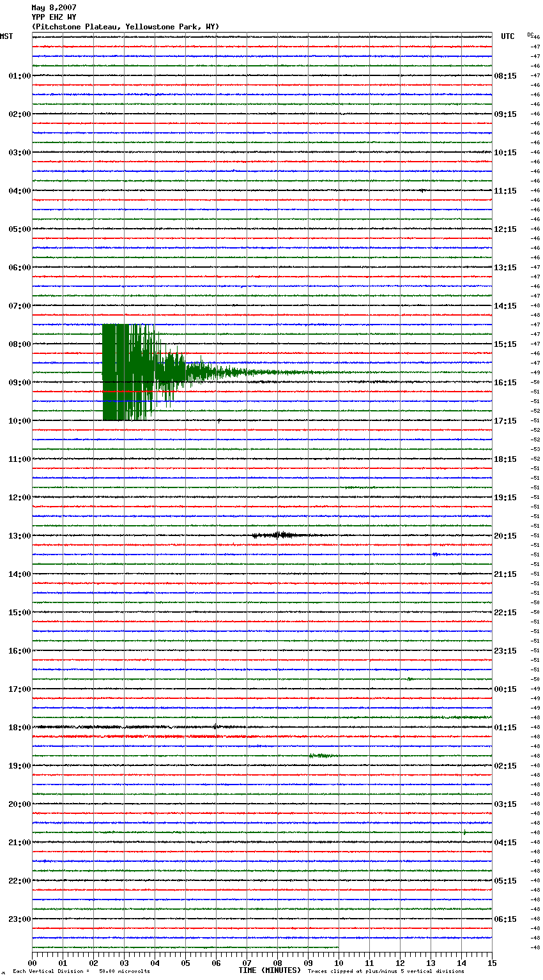Click minute tick label "03" on the bottom axis
This screenshot has height=980, width=543.
(x=125, y=963)
